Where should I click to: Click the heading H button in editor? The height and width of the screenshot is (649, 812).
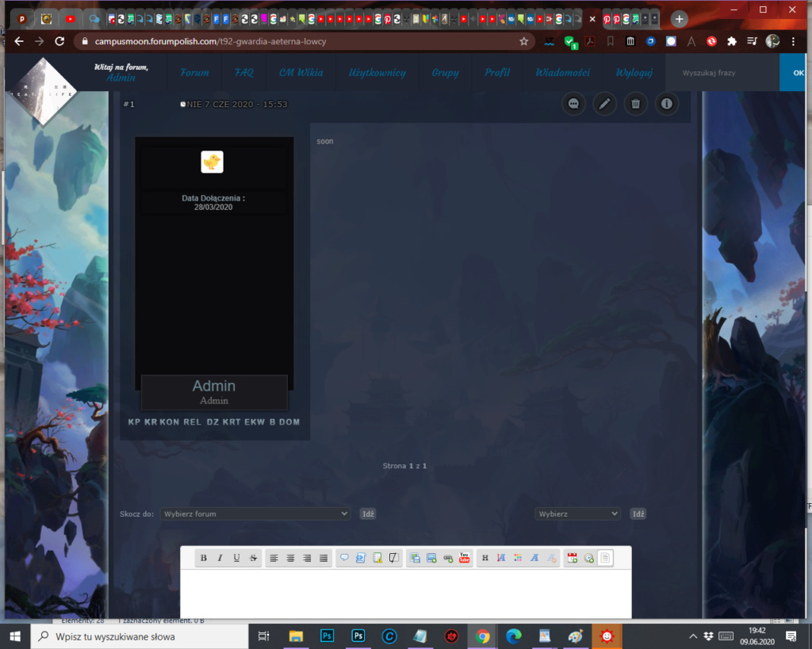tap(485, 558)
